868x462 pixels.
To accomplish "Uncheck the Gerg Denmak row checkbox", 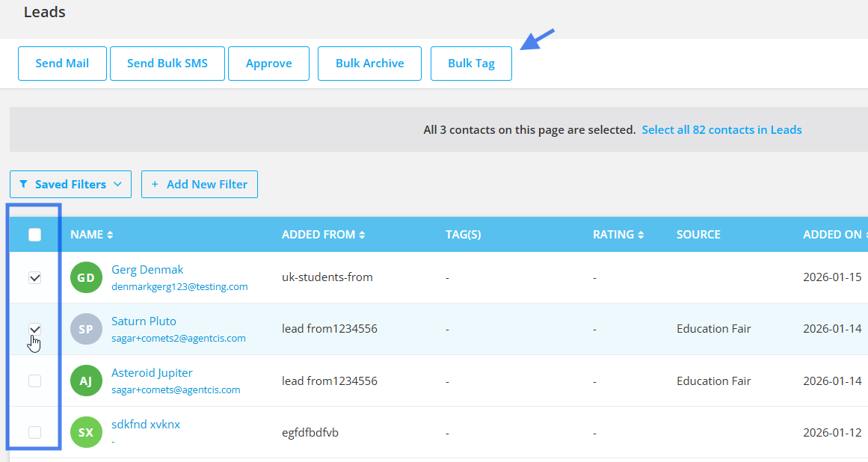I will 35,278.
